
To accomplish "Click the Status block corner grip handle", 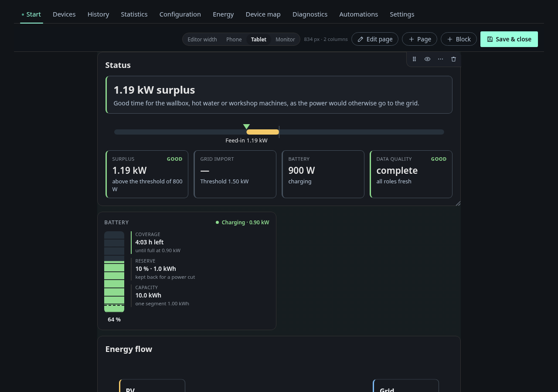I will pyautogui.click(x=458, y=203).
